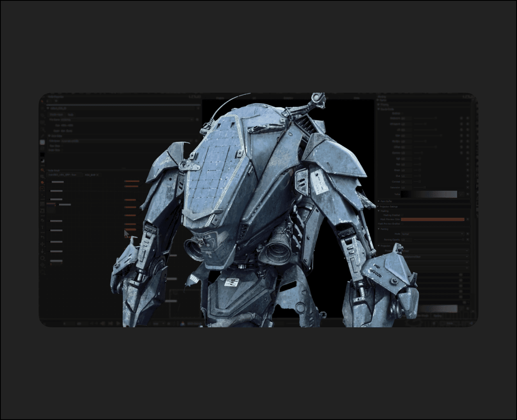Click the highlighted active tool in left toolbar
This screenshot has width=517, height=420.
42,142
